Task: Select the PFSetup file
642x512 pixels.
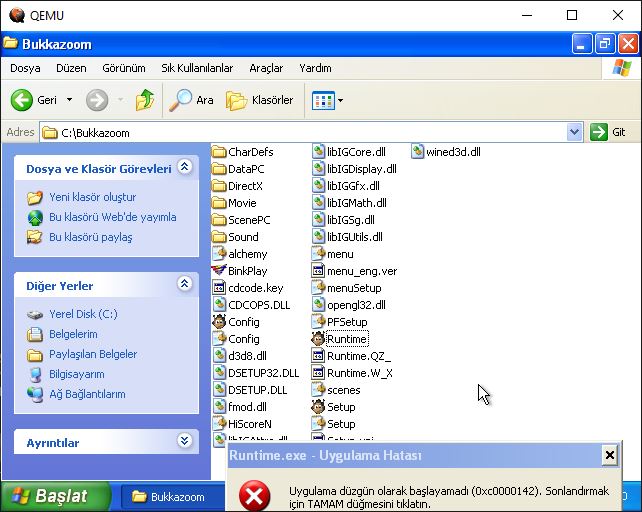Action: coord(339,322)
